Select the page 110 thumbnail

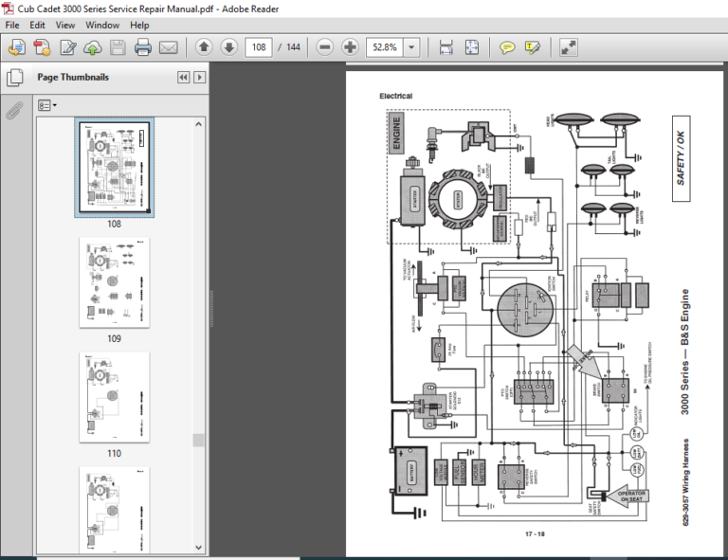click(x=114, y=397)
